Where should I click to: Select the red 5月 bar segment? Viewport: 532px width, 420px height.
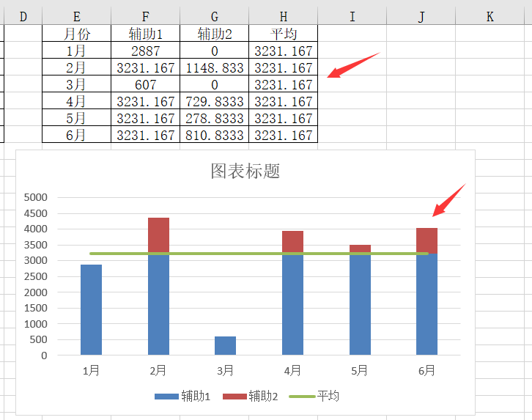(x=360, y=248)
